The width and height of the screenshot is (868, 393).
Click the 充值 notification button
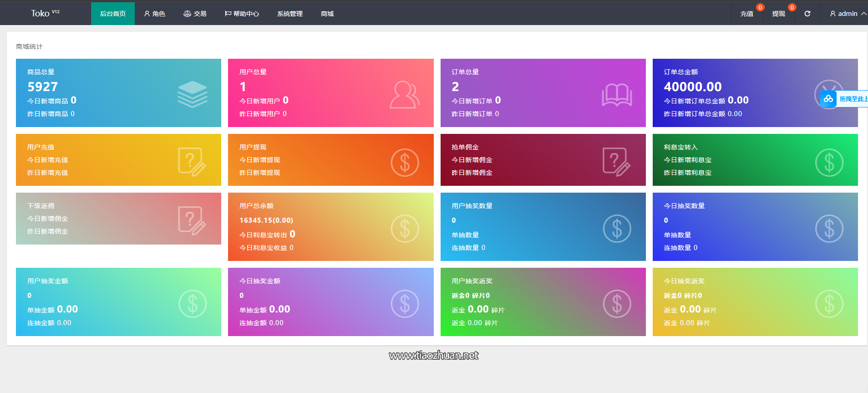click(x=746, y=14)
